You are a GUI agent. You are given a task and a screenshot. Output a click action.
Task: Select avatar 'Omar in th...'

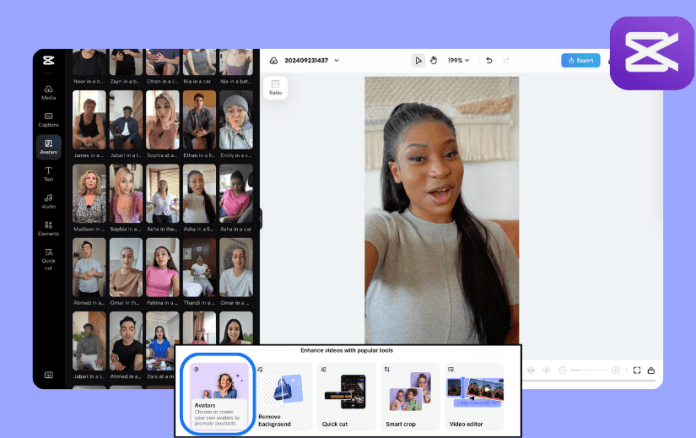pyautogui.click(x=126, y=271)
